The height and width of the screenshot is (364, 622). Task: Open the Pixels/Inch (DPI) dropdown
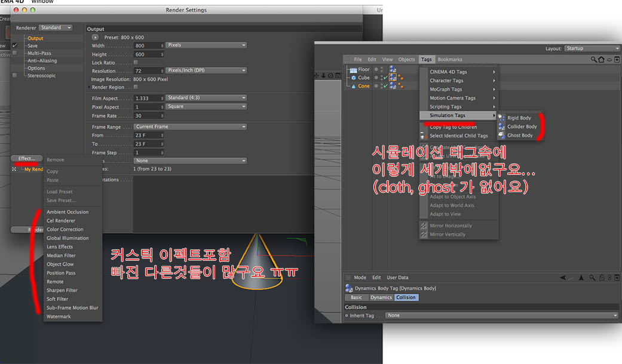(206, 70)
